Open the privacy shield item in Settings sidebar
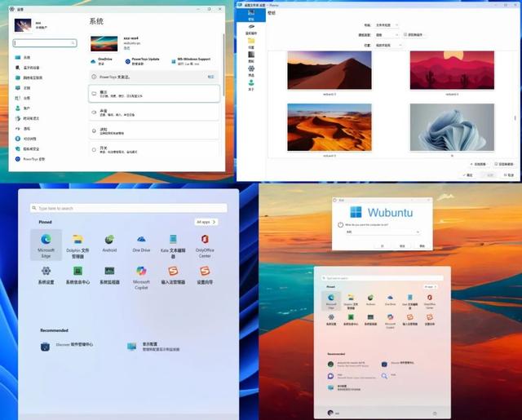 point(27,148)
